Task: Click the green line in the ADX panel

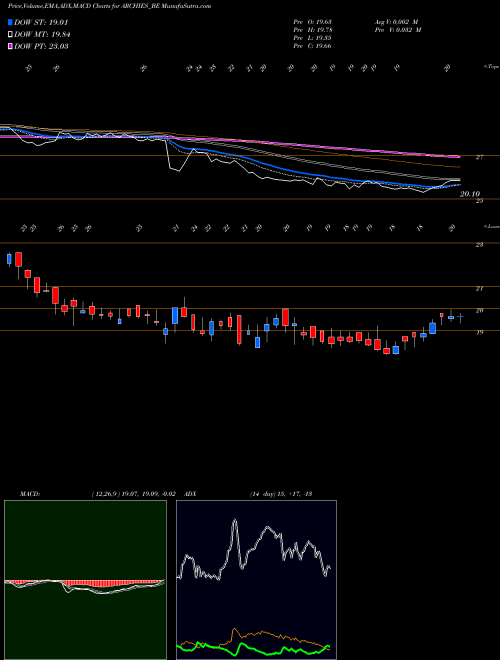Action: pyautogui.click(x=253, y=649)
